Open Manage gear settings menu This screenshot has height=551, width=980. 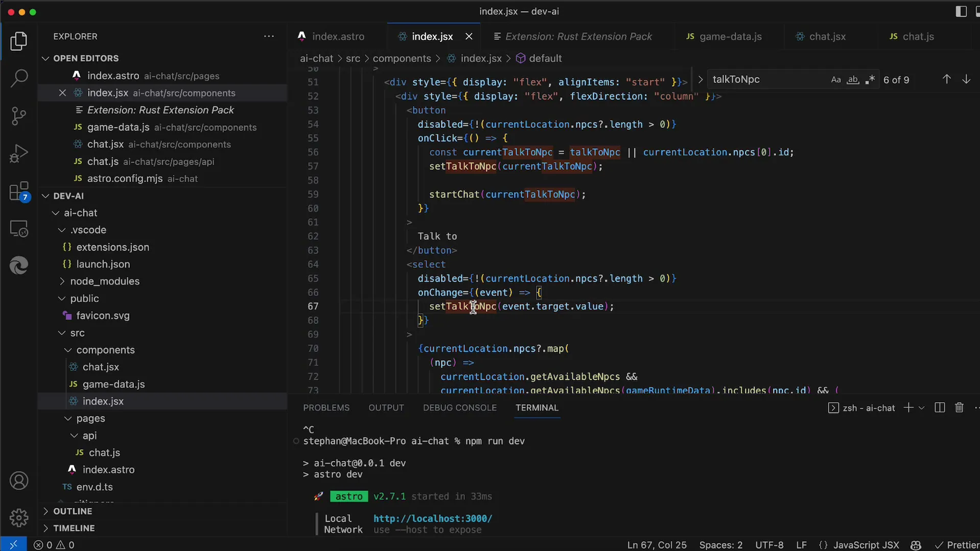(19, 518)
